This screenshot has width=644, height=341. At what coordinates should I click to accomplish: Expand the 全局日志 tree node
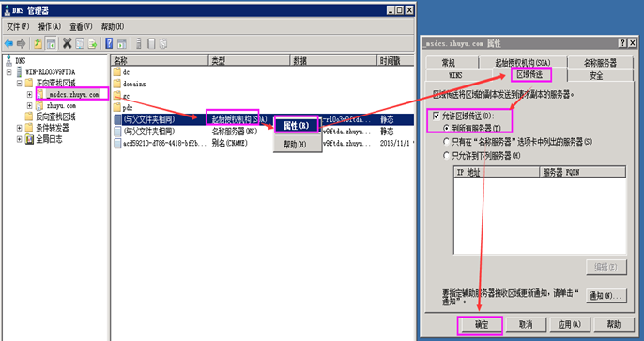point(19,139)
